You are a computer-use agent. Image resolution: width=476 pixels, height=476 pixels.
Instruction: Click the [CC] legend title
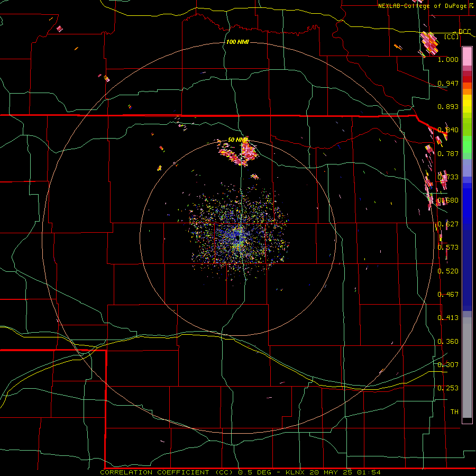click(451, 36)
